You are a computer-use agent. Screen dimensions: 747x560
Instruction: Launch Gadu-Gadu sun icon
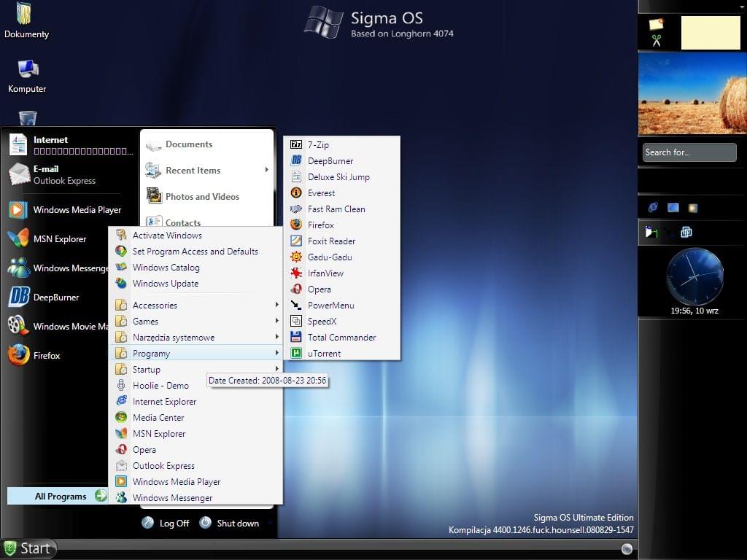(x=296, y=257)
